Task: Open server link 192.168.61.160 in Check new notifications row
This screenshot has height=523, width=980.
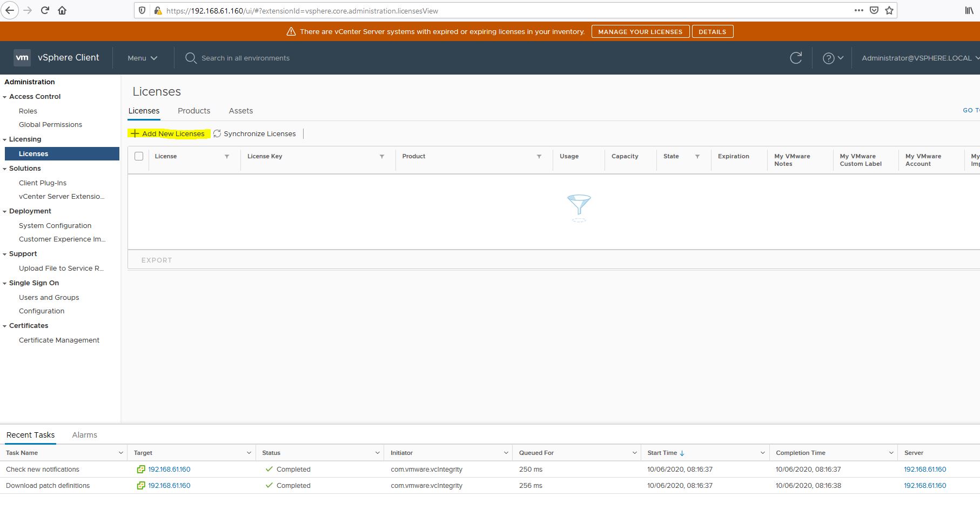Action: coord(925,470)
